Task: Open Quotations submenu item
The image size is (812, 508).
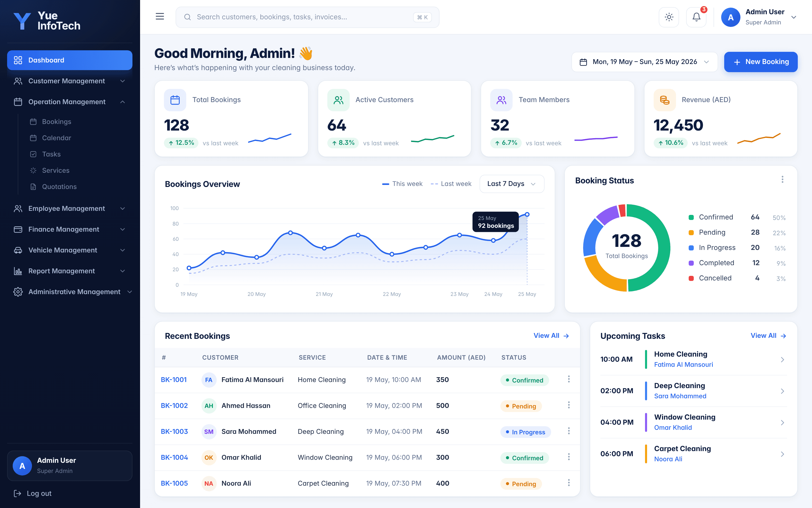Action: [59, 186]
